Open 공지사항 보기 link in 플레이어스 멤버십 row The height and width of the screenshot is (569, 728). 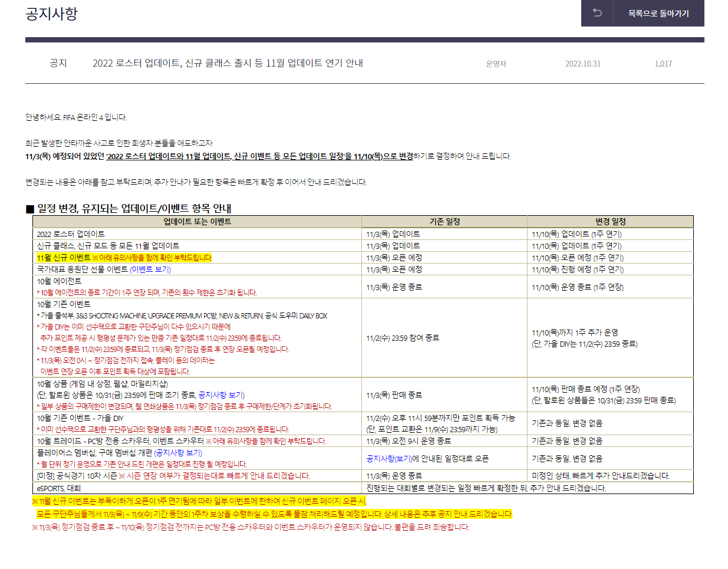point(178,453)
